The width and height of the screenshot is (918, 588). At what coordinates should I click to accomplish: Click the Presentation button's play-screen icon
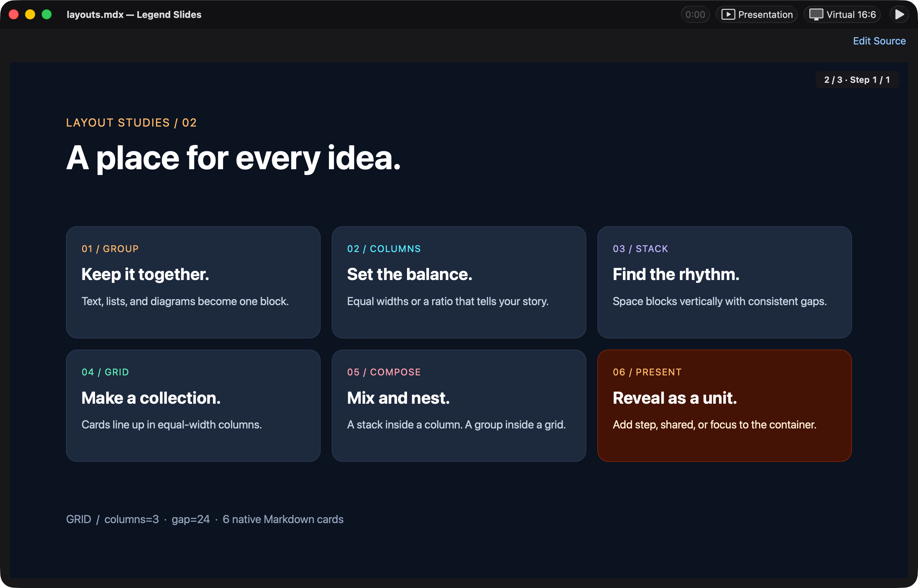coord(728,14)
